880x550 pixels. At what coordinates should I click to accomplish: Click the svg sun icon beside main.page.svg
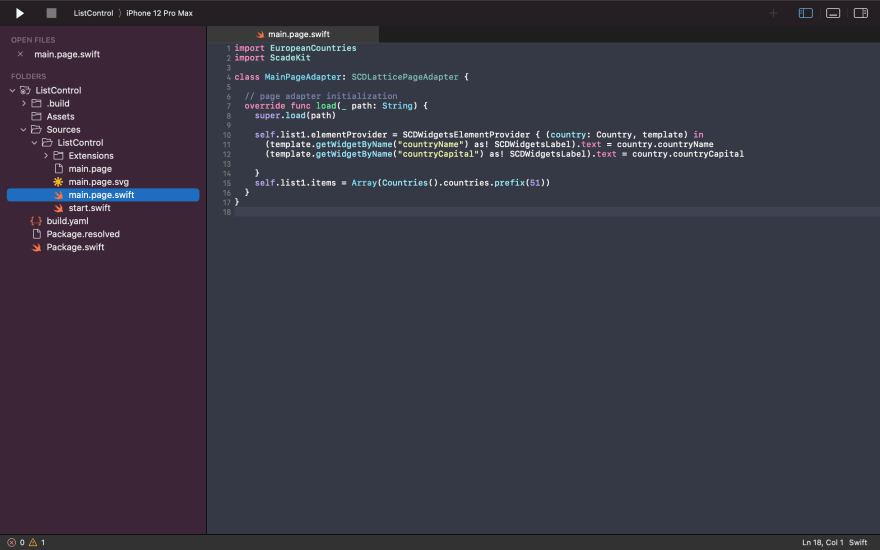(58, 182)
